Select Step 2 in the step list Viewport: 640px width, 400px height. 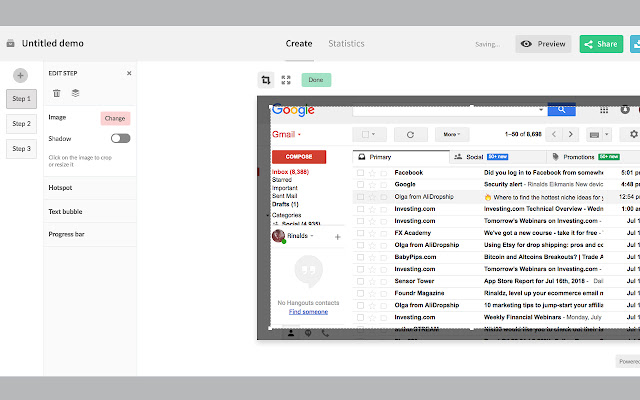click(x=21, y=124)
